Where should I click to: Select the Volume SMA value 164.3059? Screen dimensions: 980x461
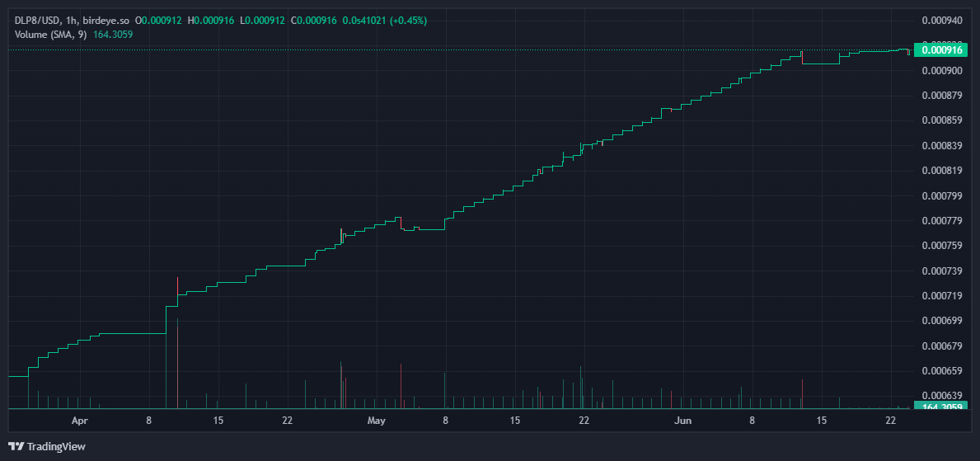[112, 34]
